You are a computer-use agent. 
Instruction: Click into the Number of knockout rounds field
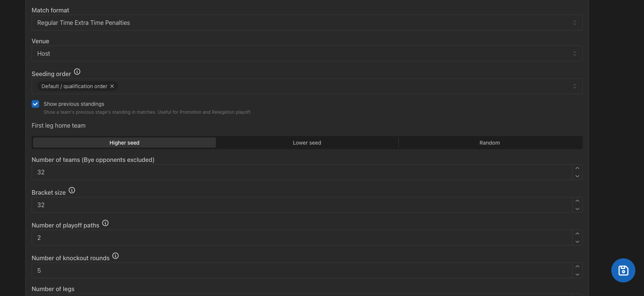(301, 270)
